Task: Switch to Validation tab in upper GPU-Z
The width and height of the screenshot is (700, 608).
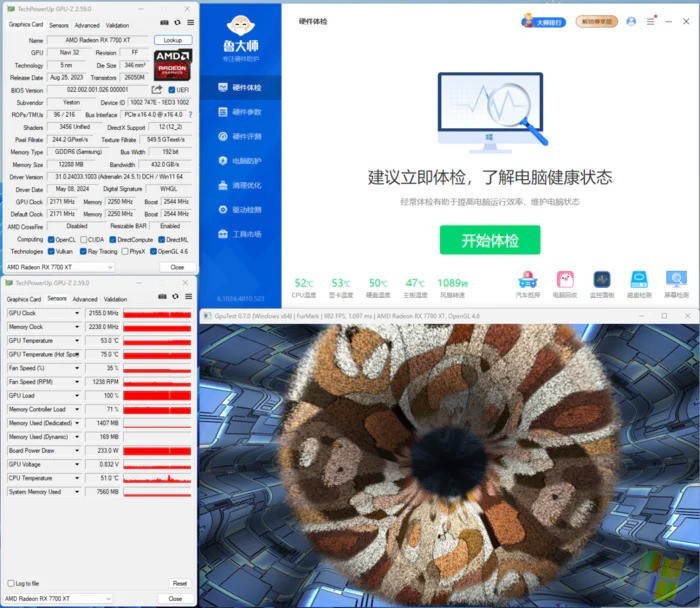Action: 117,25
